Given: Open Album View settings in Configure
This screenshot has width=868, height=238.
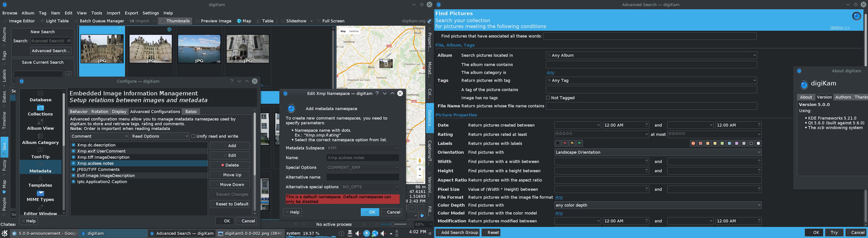Looking at the screenshot, I should point(40,125).
